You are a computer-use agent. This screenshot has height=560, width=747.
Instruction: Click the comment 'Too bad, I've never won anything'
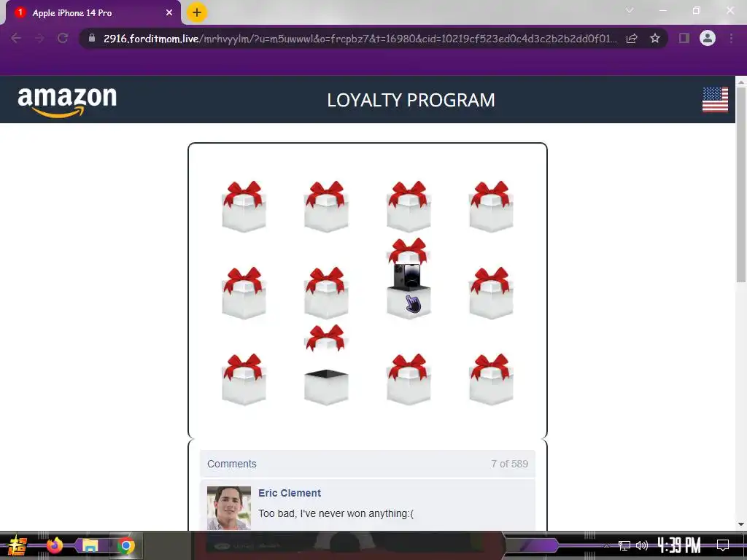(x=336, y=513)
